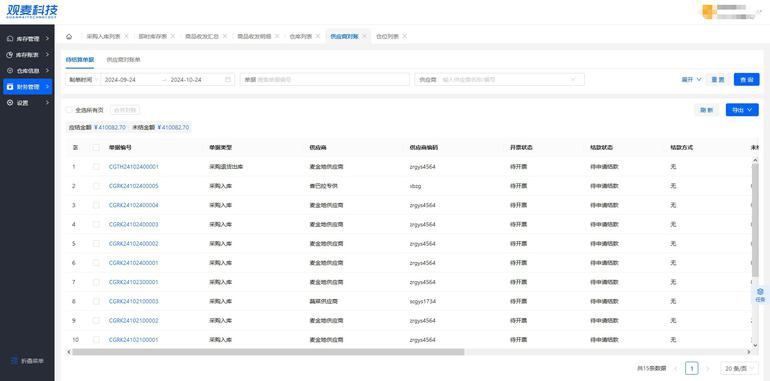Click the horizontal table scrollbar thumb
This screenshot has width=770, height=381.
click(268, 352)
